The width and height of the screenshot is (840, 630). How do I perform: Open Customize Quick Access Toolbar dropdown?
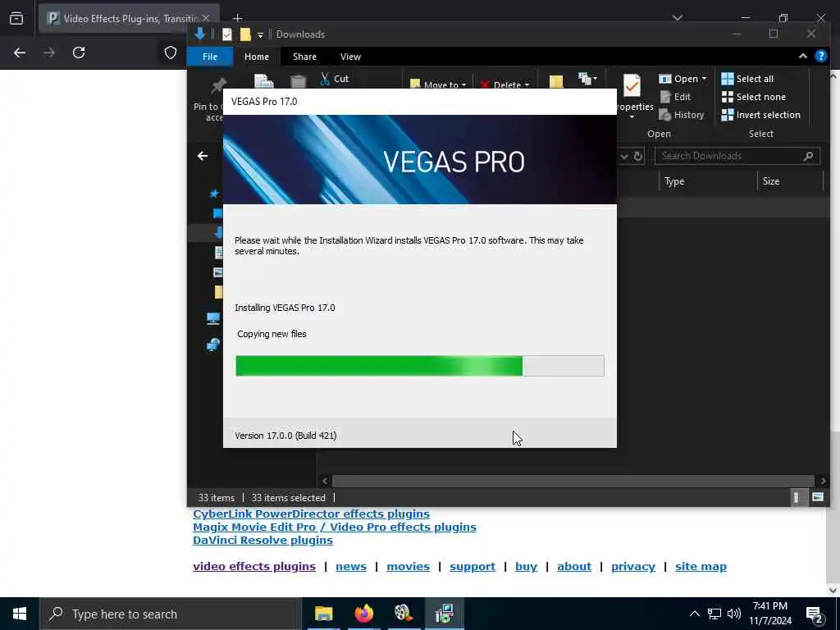pyautogui.click(x=260, y=34)
